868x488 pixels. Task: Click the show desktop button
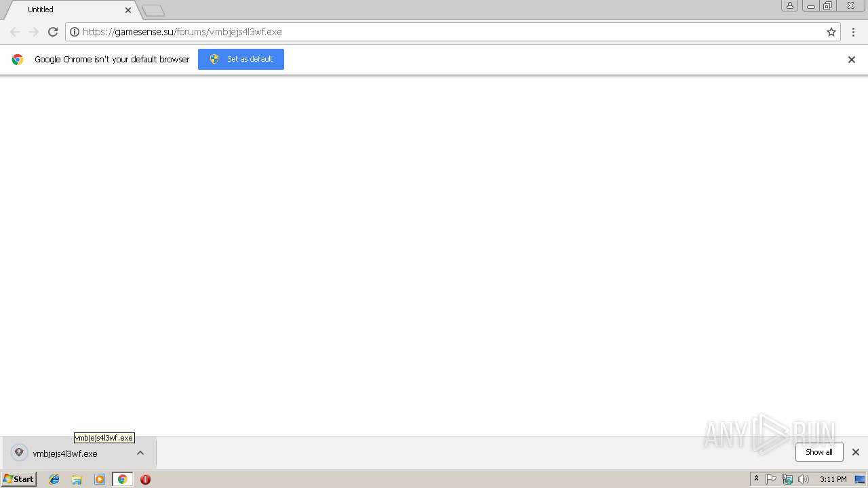point(861,479)
